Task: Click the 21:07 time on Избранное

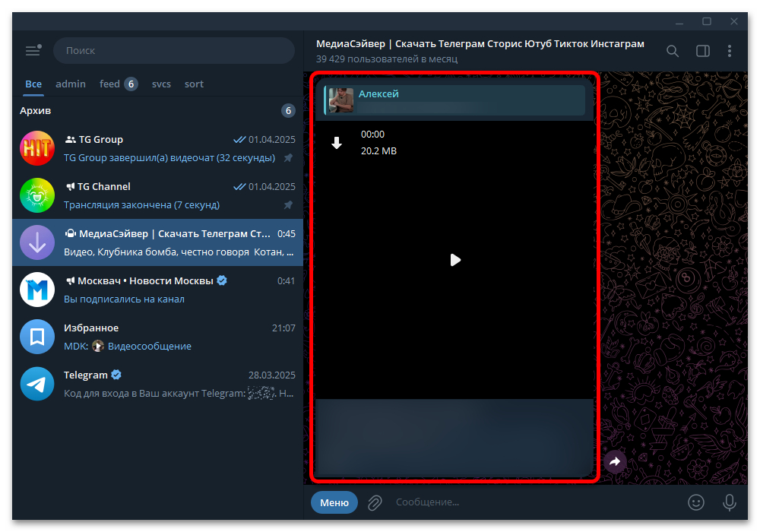Action: (283, 328)
